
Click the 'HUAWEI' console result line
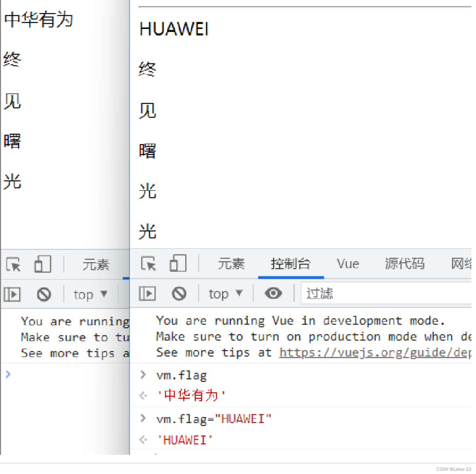pyautogui.click(x=185, y=440)
